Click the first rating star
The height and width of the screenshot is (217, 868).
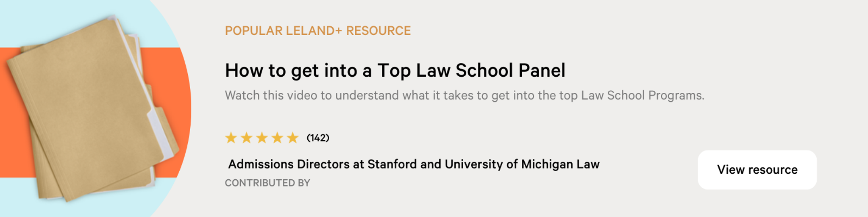(231, 138)
